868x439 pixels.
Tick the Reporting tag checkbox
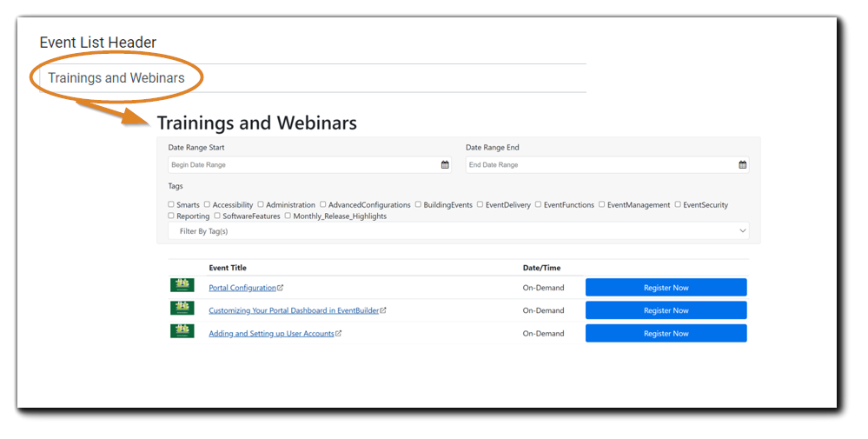point(171,216)
